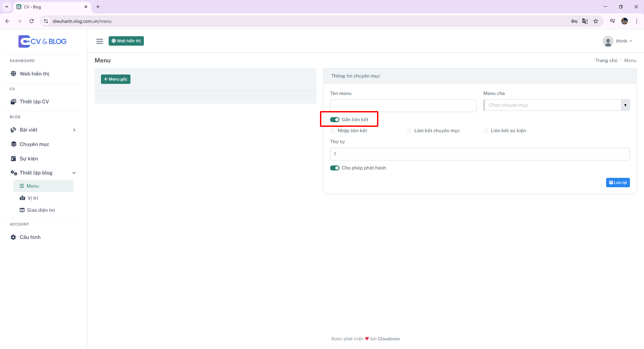
Task: Click the Web hiển thị green button
Action: click(x=126, y=41)
